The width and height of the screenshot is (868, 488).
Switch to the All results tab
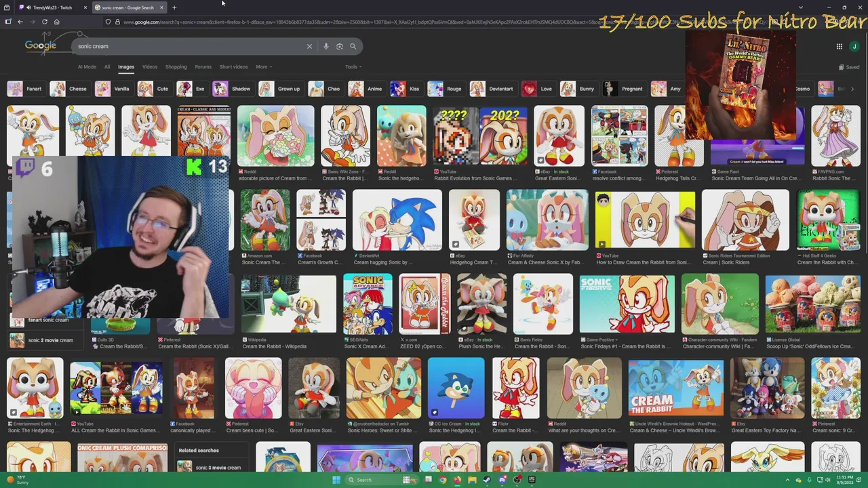106,66
